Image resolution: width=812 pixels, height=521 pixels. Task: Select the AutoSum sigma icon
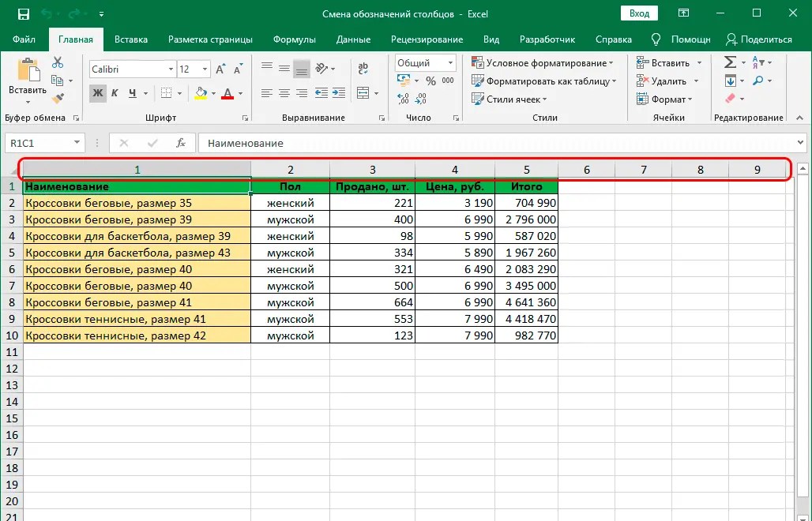728,61
